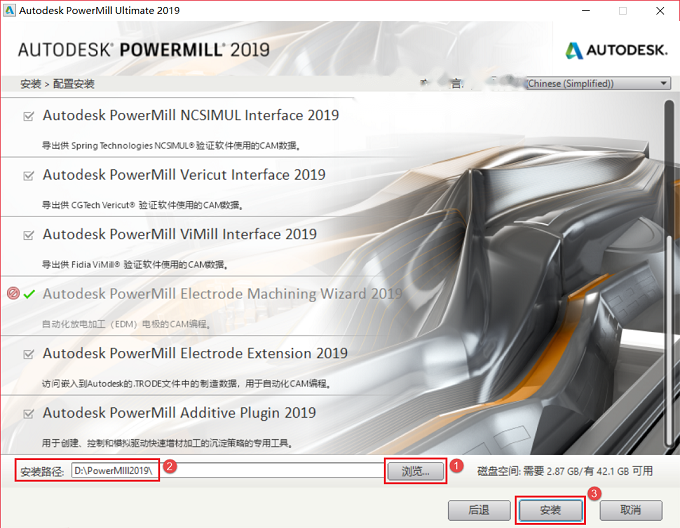The height and width of the screenshot is (528, 680).
Task: Open the Chinese (Simplified) language dropdown
Action: click(x=598, y=83)
